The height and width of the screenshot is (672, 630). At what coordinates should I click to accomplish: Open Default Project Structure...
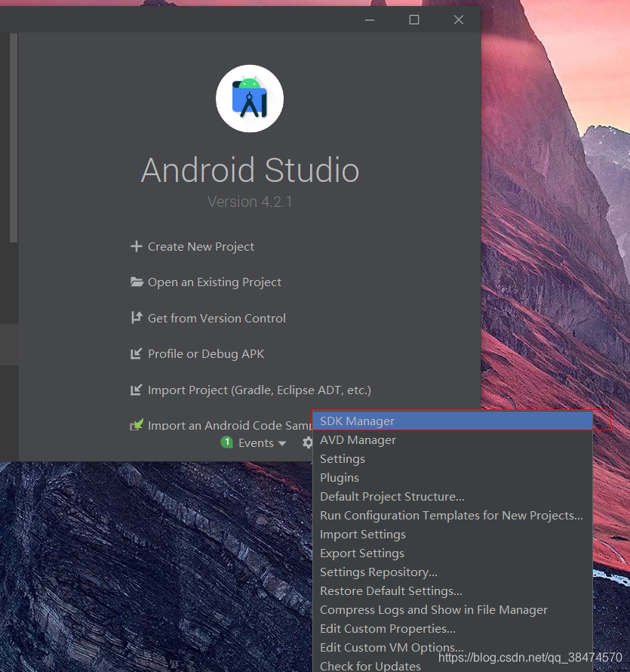[x=453, y=496]
